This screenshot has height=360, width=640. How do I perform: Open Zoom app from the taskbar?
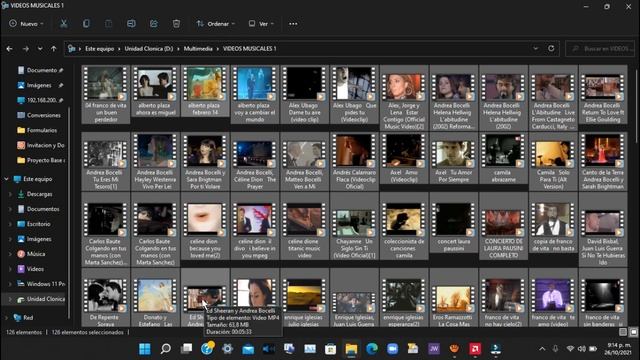click(x=392, y=349)
